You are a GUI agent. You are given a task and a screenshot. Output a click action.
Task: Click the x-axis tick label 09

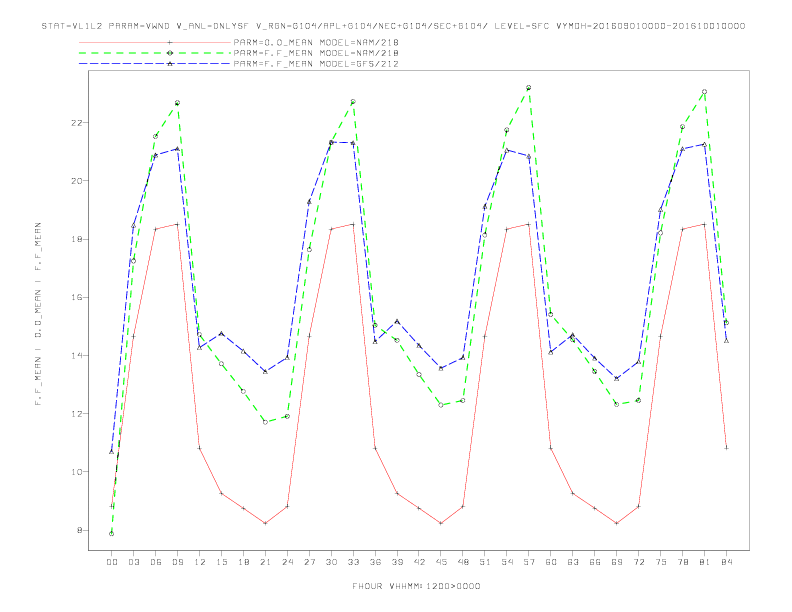pos(177,562)
